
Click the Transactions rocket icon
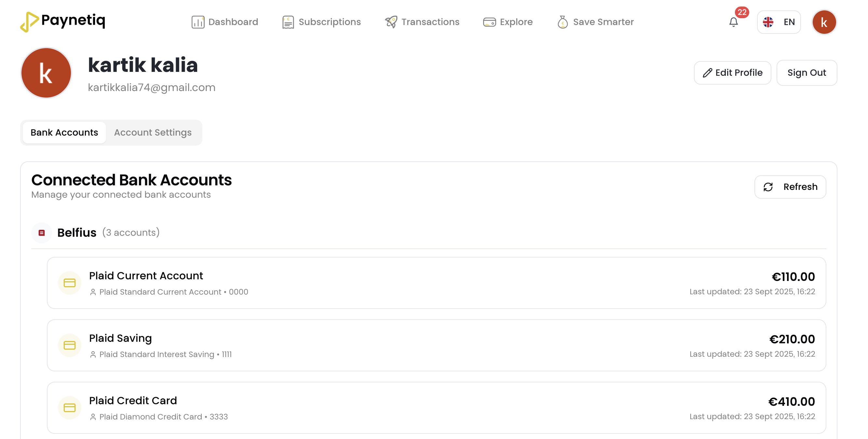click(x=391, y=22)
